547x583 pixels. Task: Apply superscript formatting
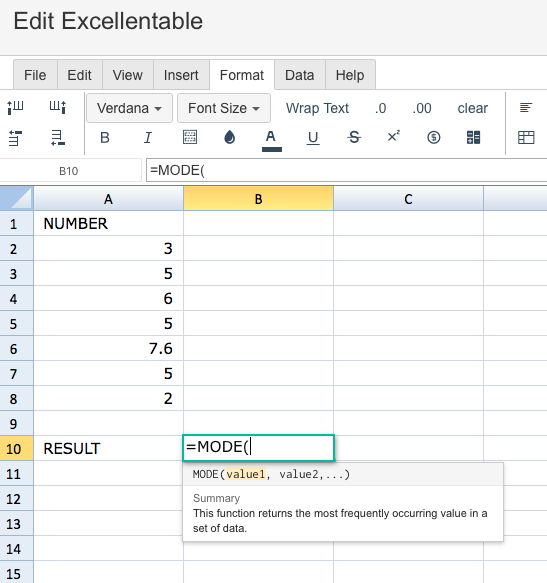coord(393,136)
